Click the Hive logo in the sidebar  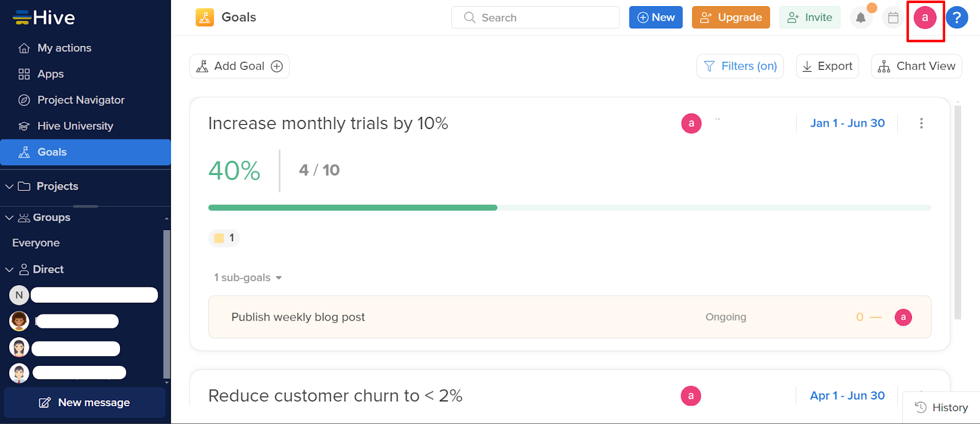coord(44,18)
